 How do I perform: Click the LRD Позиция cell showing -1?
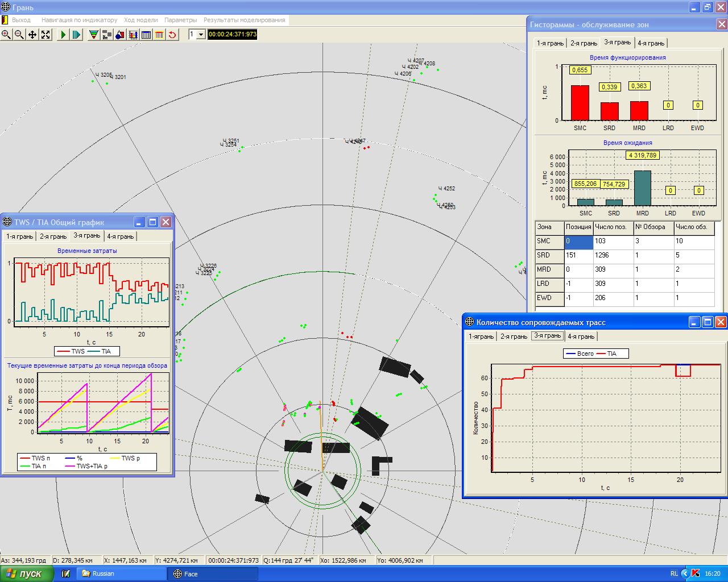tap(578, 285)
